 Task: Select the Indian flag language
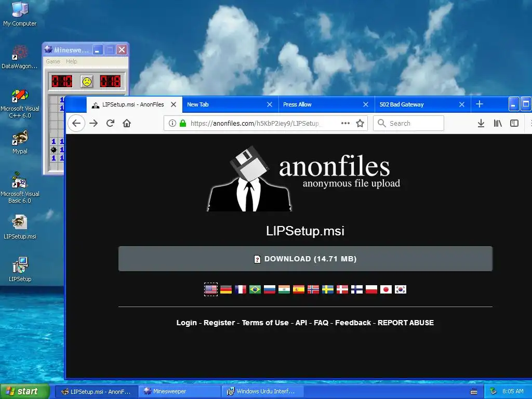click(x=284, y=289)
